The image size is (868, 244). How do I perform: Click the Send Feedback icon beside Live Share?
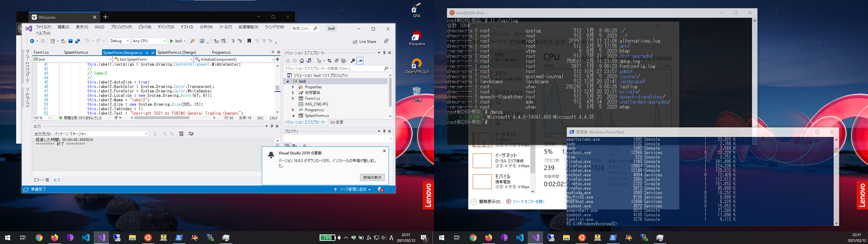coord(386,41)
